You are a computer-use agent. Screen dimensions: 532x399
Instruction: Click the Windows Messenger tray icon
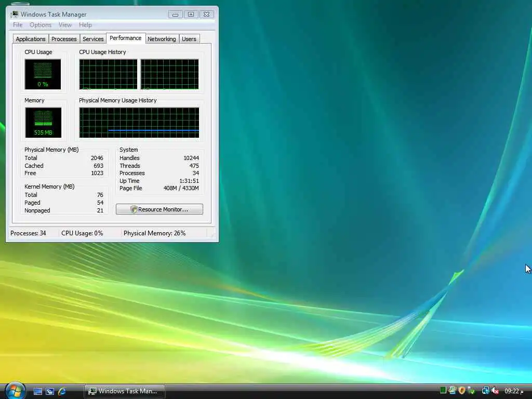pyautogui.click(x=452, y=391)
